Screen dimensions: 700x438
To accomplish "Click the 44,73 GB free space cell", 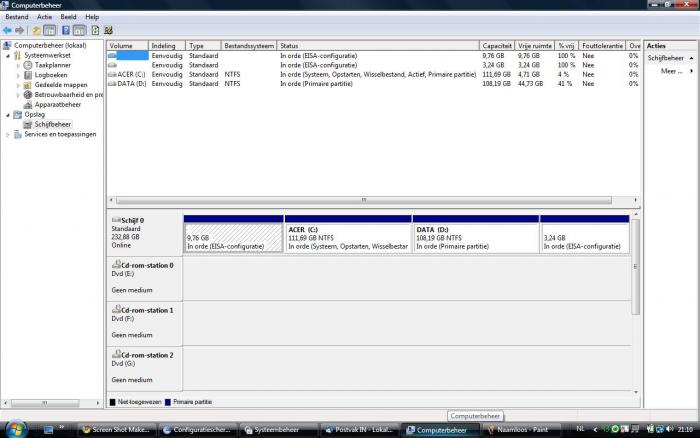I will coord(530,84).
